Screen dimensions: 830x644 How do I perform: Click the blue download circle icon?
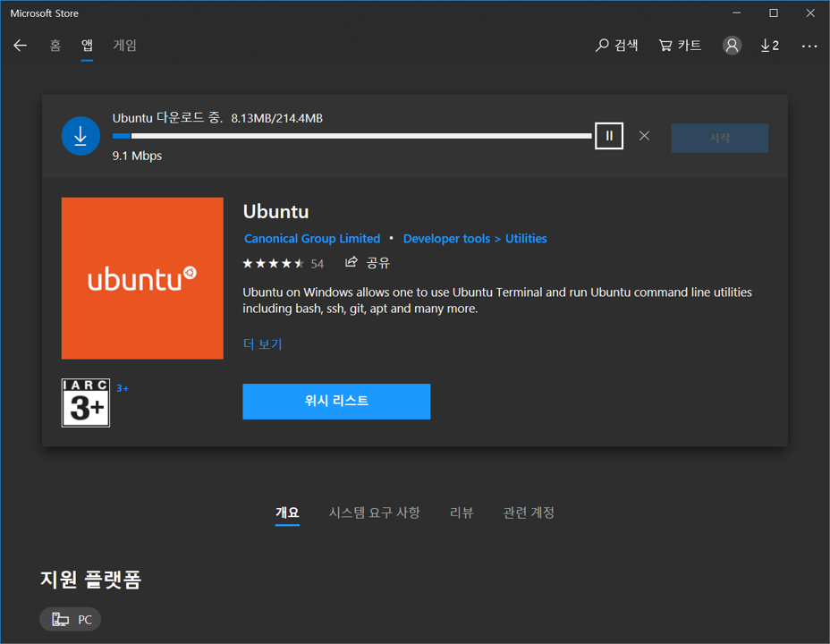(x=80, y=136)
